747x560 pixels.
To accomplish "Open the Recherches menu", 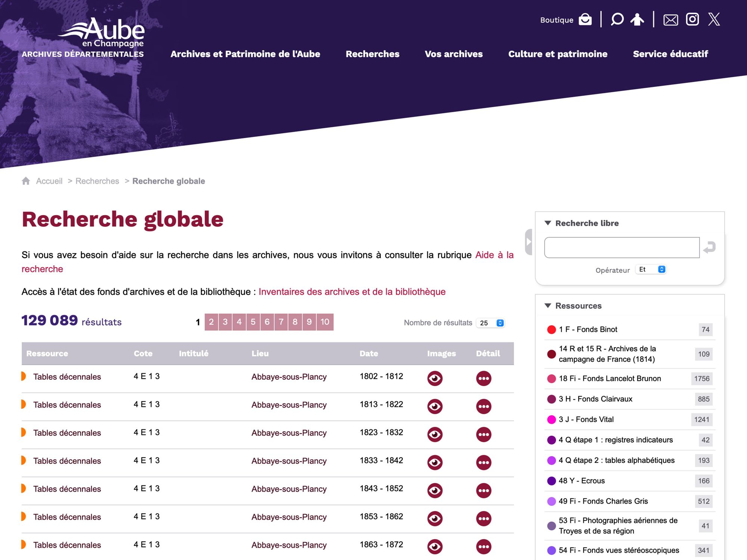I will point(372,54).
